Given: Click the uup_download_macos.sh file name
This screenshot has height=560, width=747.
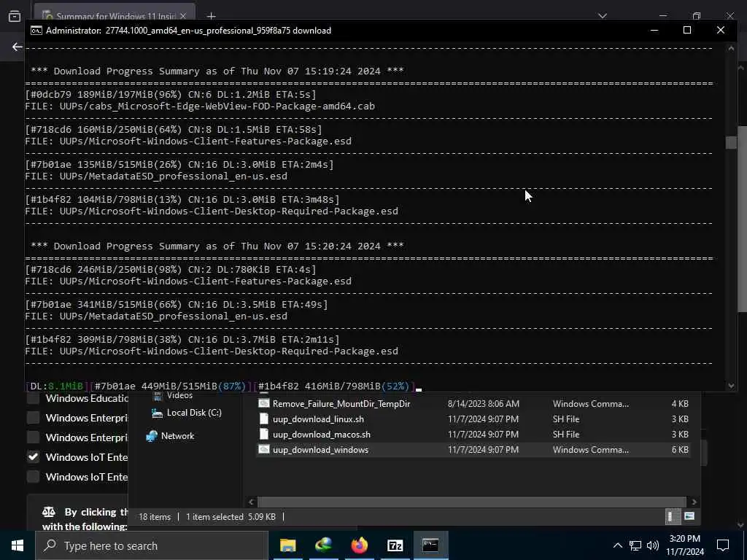Looking at the screenshot, I should coord(322,435).
